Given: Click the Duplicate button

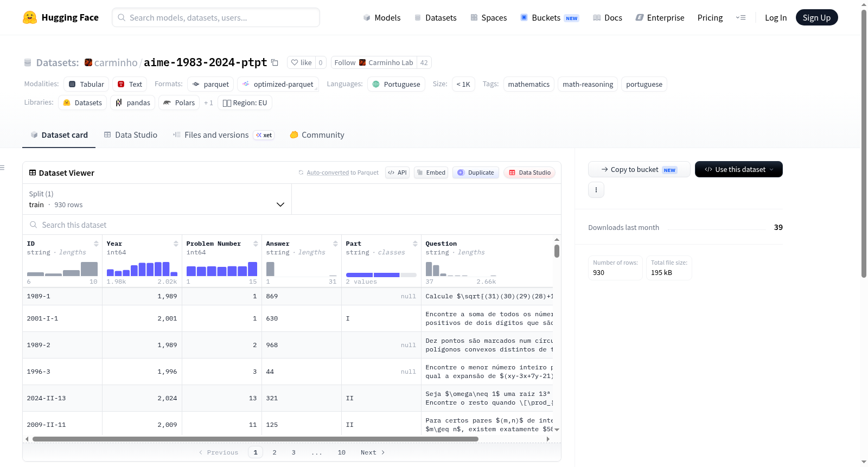Looking at the screenshot, I should coord(476,172).
